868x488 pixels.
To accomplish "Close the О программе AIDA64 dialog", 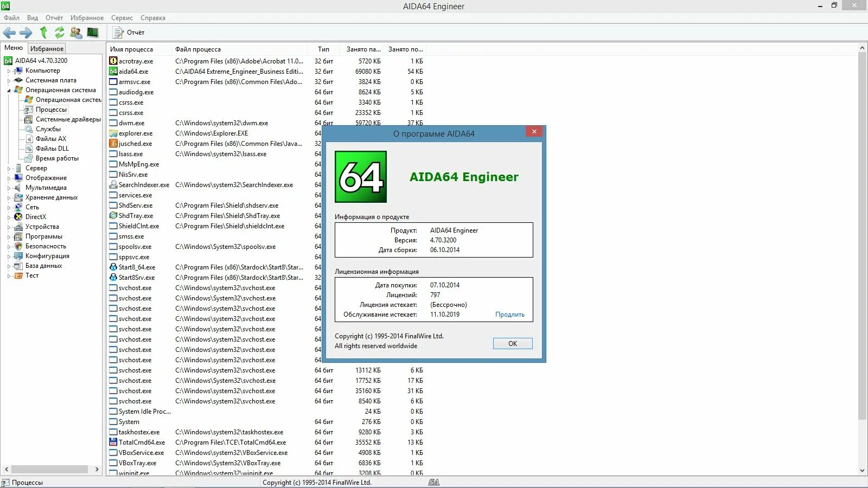I will 534,132.
